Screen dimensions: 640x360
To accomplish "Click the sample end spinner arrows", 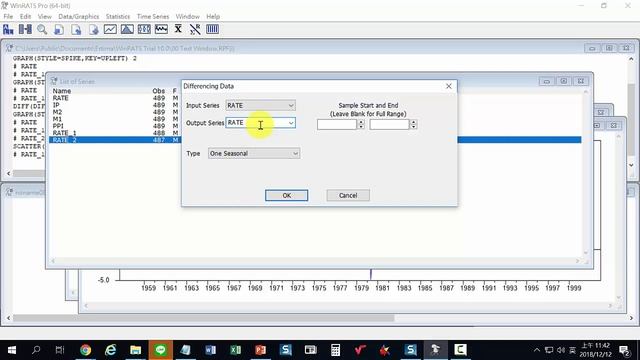I will (413, 124).
